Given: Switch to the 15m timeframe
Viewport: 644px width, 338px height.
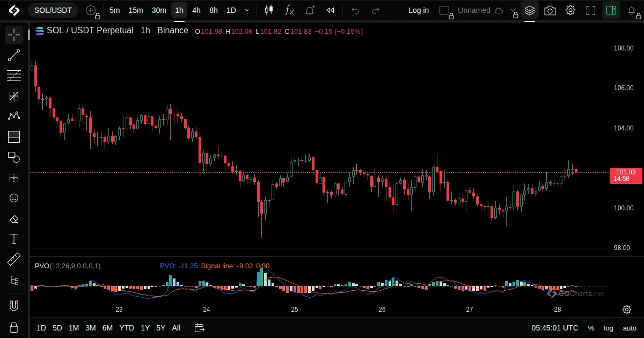Looking at the screenshot, I should coord(136,10).
